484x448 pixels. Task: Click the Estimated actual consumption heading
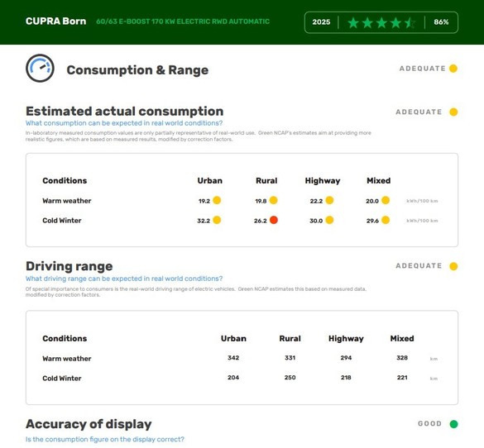(x=124, y=112)
